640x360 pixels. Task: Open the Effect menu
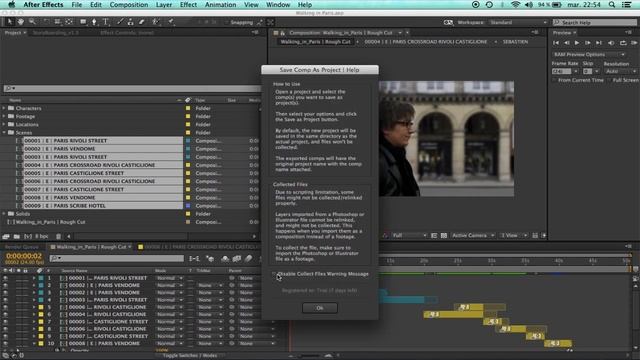click(188, 4)
